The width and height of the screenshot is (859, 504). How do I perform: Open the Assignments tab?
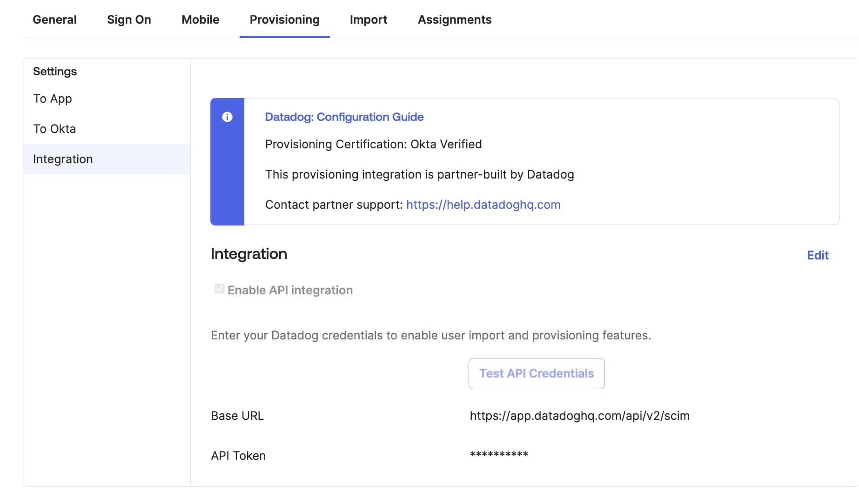[455, 20]
